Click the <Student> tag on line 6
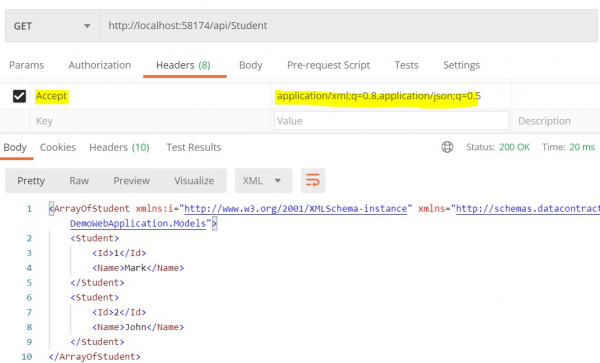600x363 pixels. click(95, 298)
